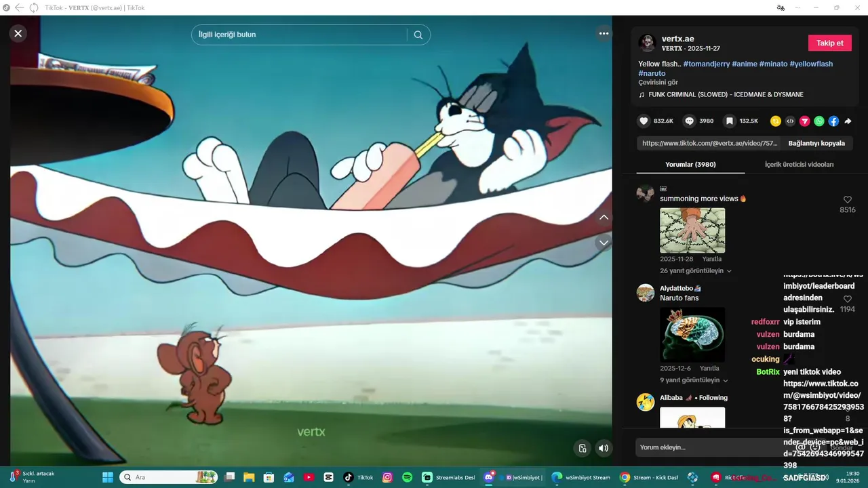Open YouTube app in taskbar
868x488 pixels.
point(309,477)
